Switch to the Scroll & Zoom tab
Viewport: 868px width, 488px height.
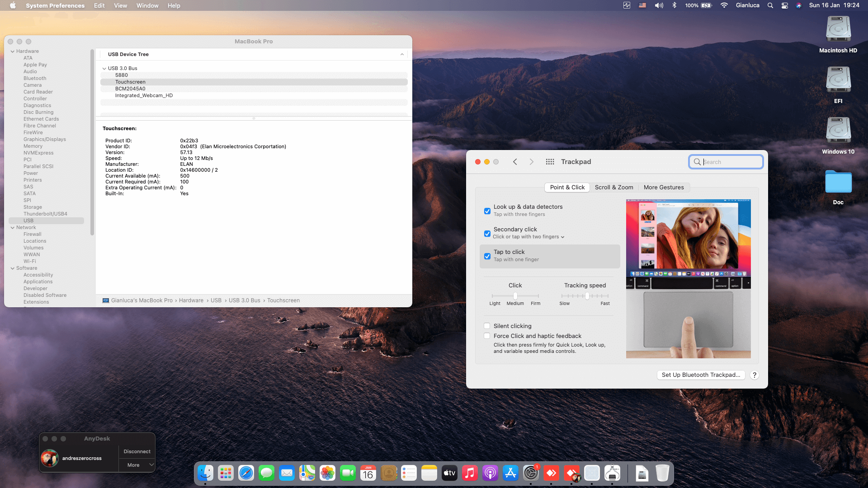pos(613,188)
